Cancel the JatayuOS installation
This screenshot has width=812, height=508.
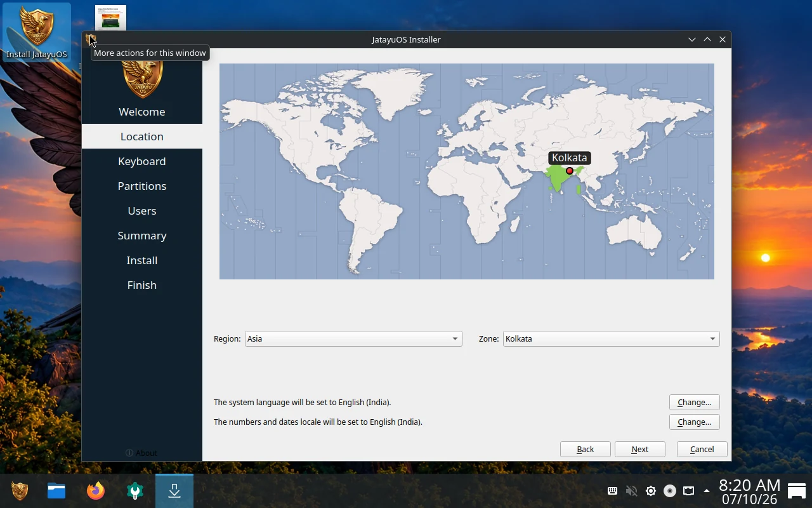click(702, 449)
